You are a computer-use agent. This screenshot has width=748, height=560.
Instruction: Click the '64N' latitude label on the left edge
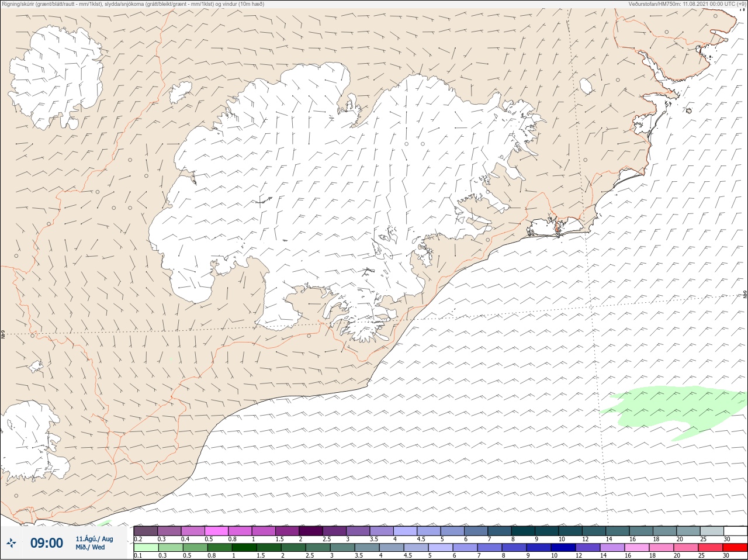click(x=3, y=335)
